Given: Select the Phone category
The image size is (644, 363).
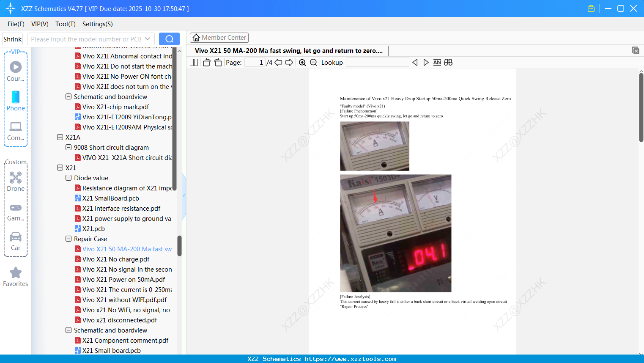Looking at the screenshot, I should (x=16, y=101).
